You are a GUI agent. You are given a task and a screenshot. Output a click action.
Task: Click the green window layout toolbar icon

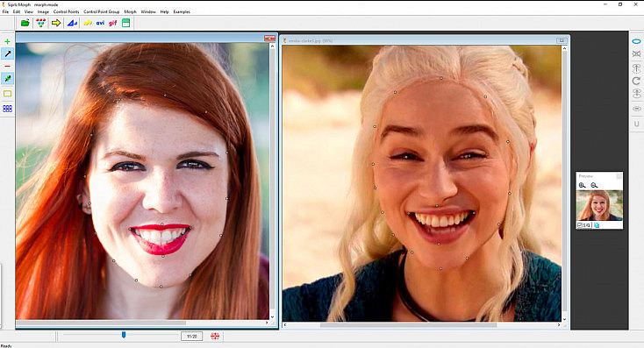point(126,23)
